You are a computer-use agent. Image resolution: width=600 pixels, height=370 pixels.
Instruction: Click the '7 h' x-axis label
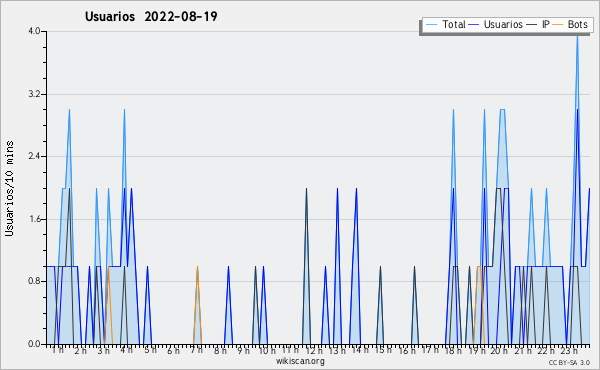pos(196,350)
